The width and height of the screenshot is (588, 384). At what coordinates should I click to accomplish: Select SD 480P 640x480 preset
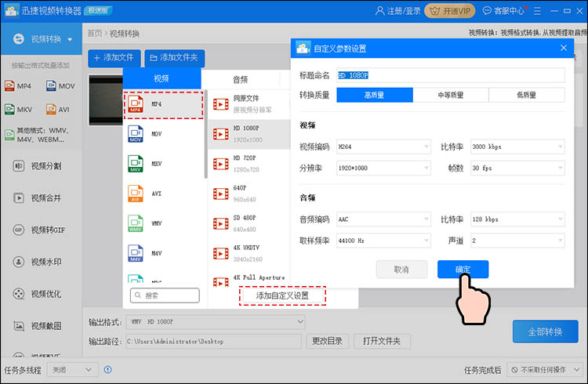(249, 223)
